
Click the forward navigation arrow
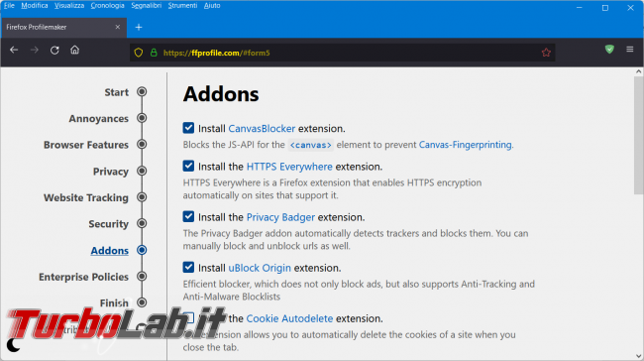(x=35, y=51)
